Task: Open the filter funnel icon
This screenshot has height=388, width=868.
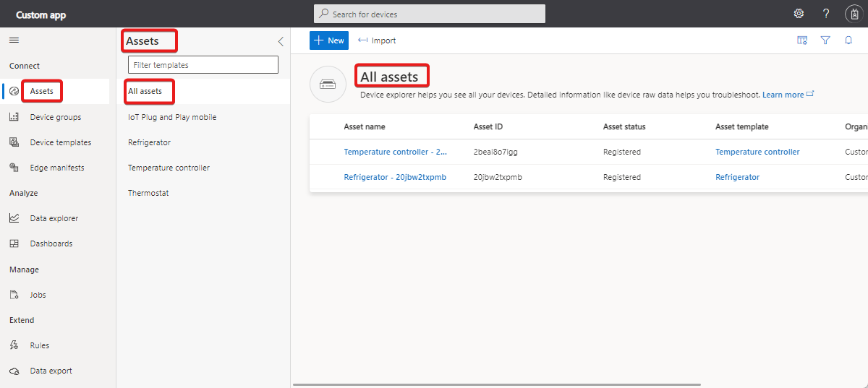Action: [x=825, y=40]
